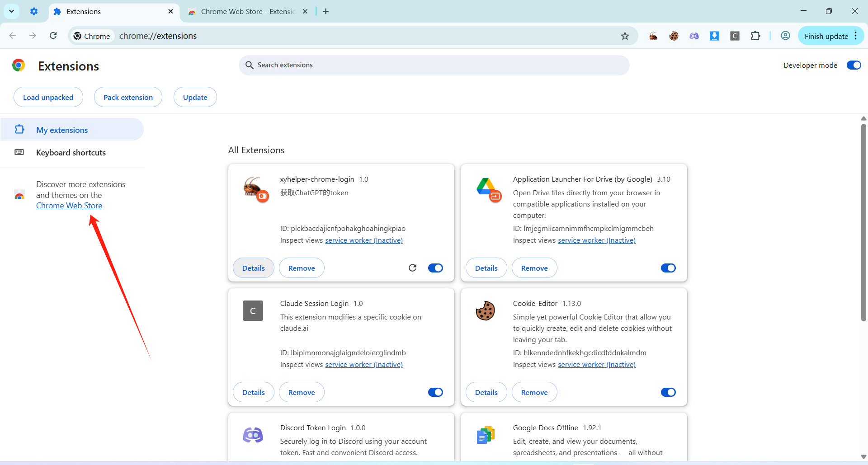Click the Search extensions field
The image size is (868, 465).
coord(434,65)
